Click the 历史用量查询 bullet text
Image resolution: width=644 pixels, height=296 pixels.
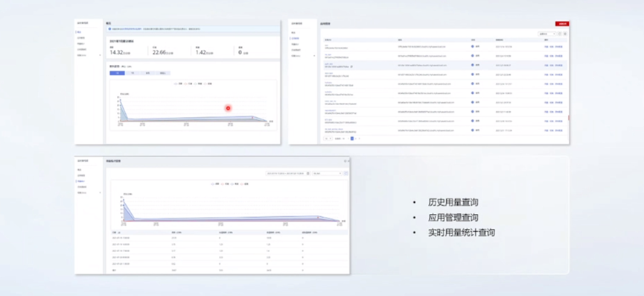pyautogui.click(x=453, y=202)
